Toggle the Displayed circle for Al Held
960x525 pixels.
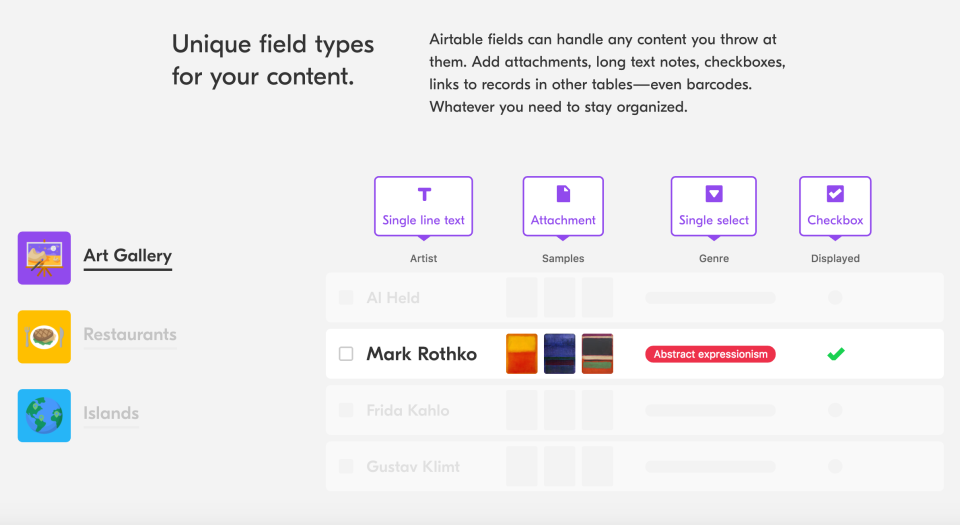click(x=835, y=297)
